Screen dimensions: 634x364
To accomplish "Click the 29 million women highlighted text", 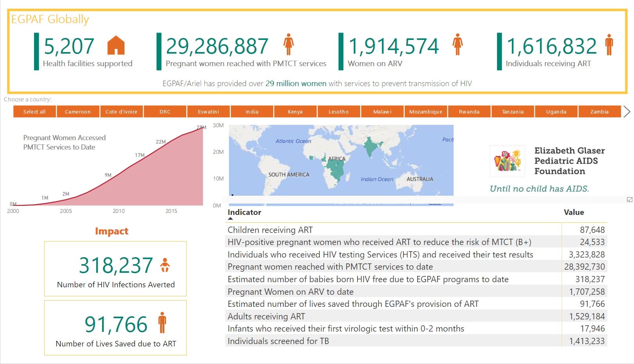I will [296, 83].
